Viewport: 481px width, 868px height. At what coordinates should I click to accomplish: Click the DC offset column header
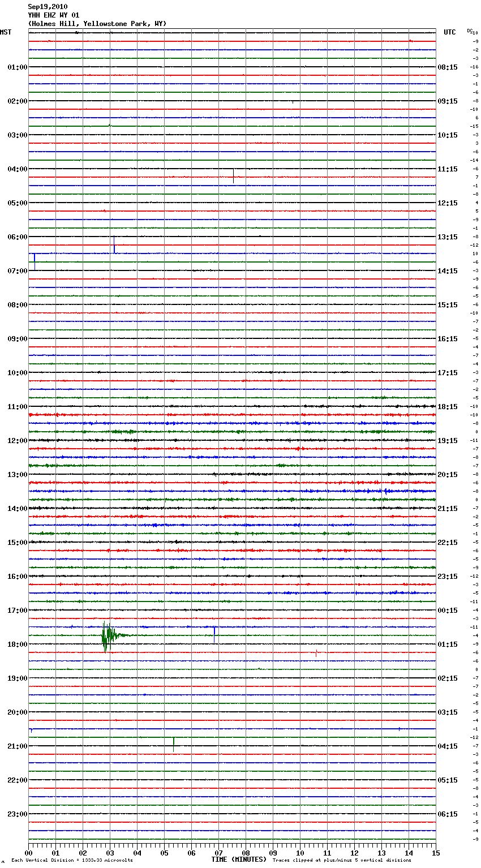click(470, 31)
